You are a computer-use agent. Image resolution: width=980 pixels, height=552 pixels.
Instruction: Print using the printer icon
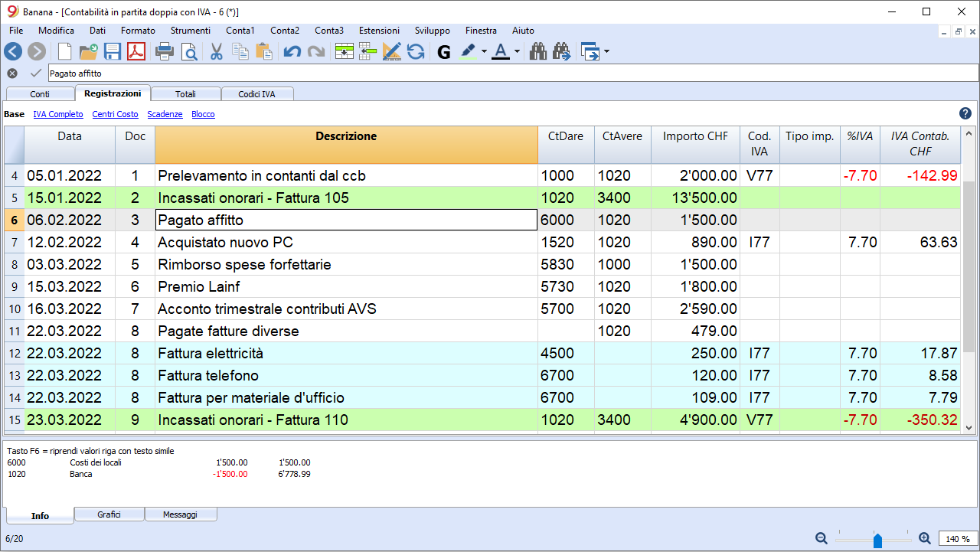pyautogui.click(x=165, y=51)
